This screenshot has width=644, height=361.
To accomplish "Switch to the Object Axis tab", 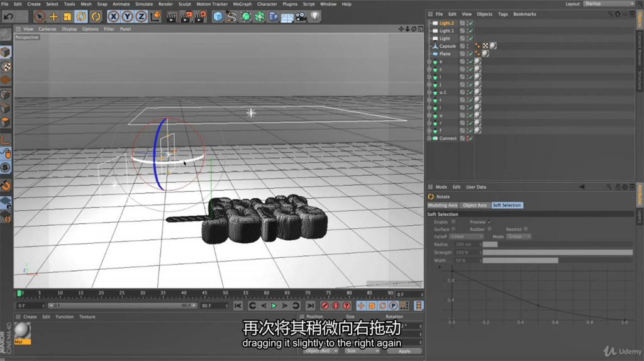I will point(474,205).
